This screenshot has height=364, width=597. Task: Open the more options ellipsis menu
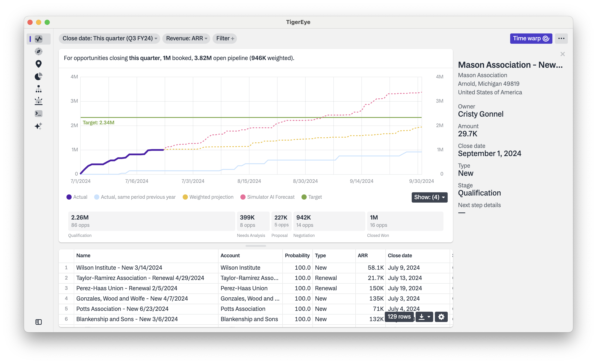561,38
